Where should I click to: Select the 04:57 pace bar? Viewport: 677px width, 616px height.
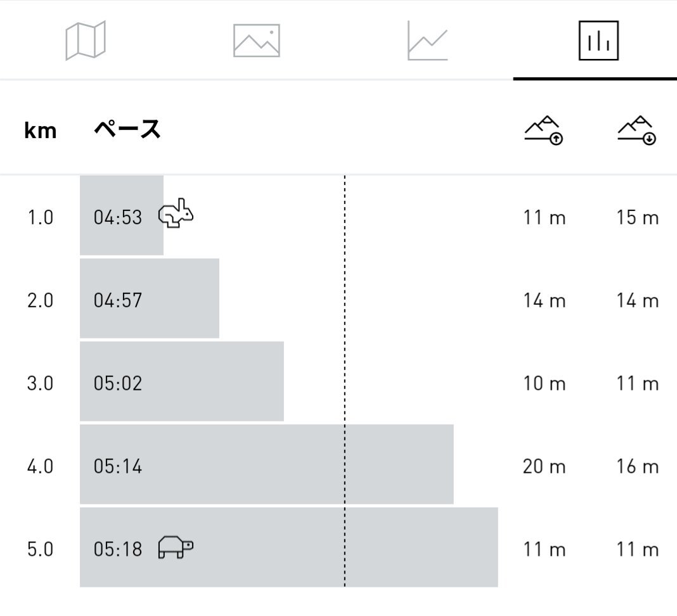click(x=150, y=298)
